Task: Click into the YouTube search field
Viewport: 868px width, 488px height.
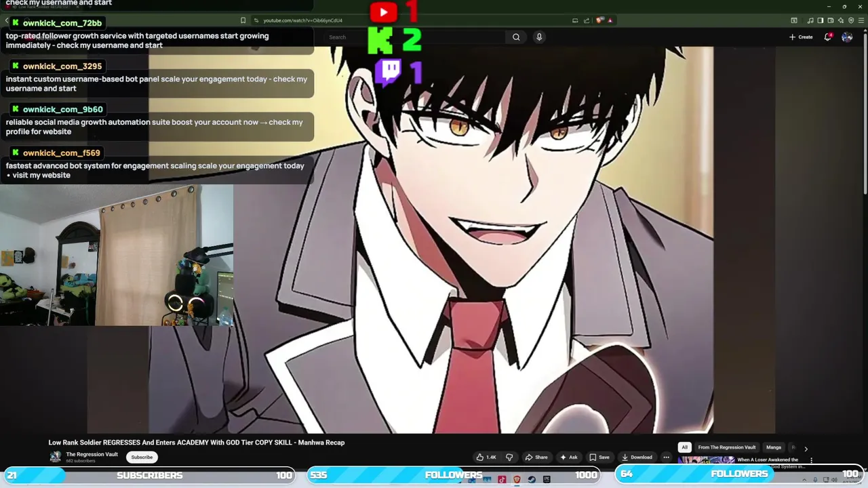Action: [414, 37]
